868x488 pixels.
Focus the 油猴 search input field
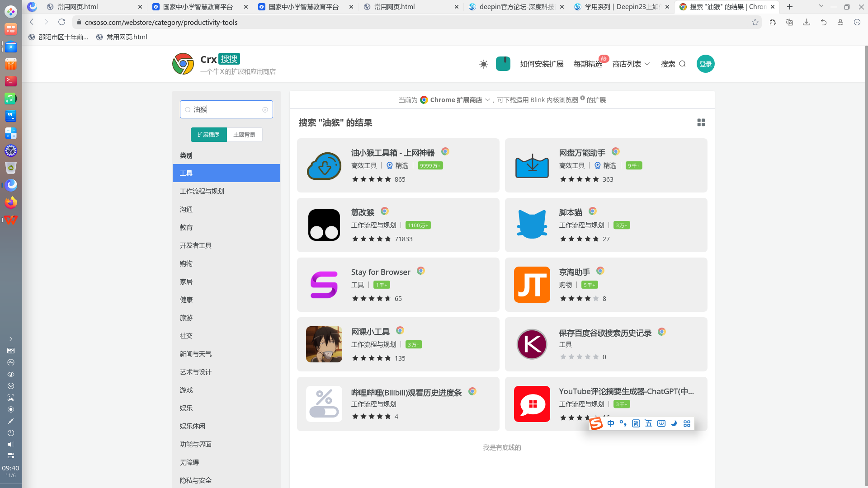(x=226, y=109)
